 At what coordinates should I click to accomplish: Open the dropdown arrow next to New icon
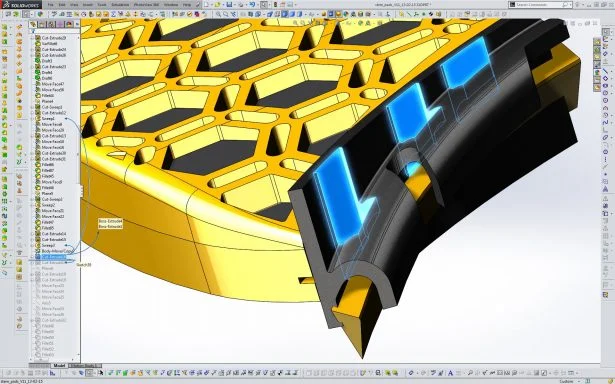[x=212, y=5]
